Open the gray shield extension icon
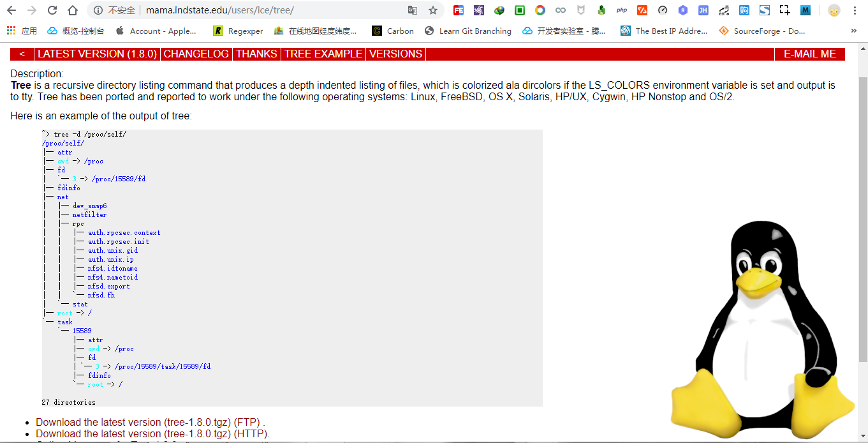Image resolution: width=868 pixels, height=443 pixels. coord(581,10)
